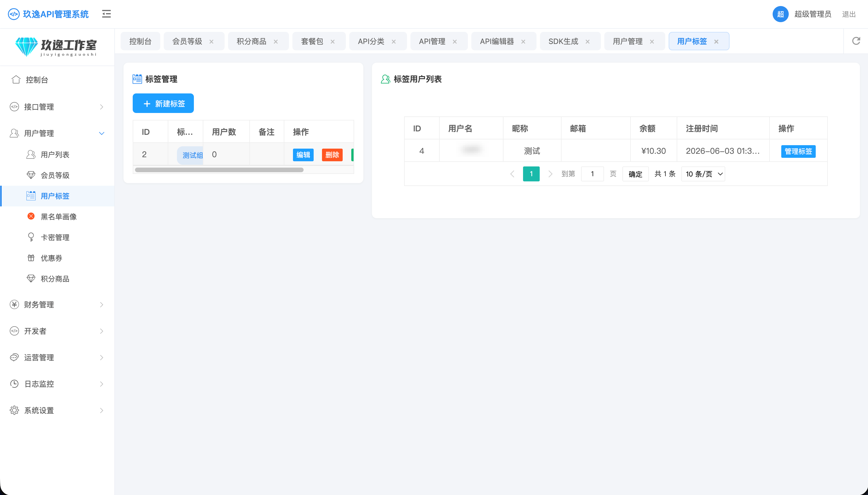
Task: Click the ¥10.30 balance cell
Action: 653,151
